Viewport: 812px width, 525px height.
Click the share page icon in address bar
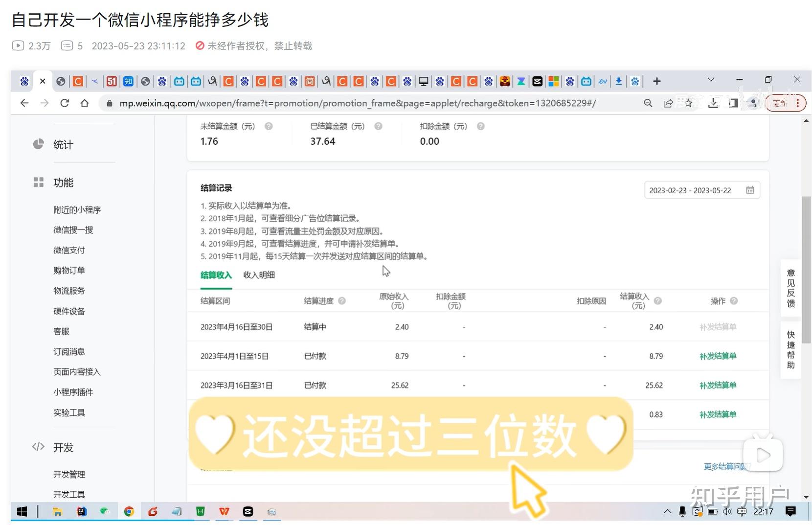tap(668, 103)
